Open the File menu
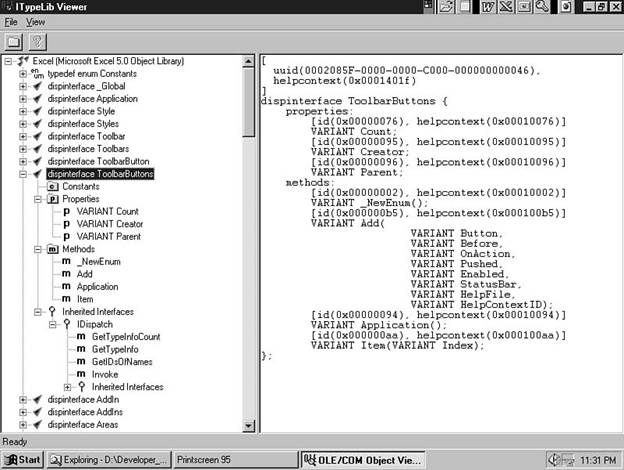624x470 pixels. 11,21
